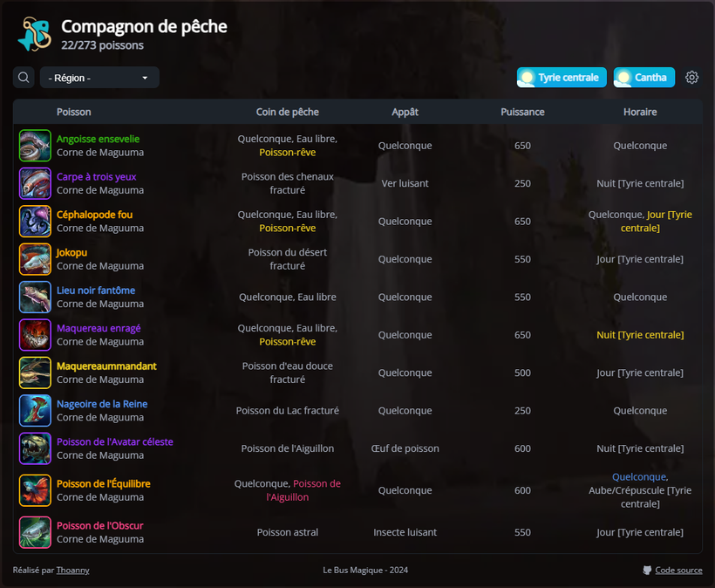Click the Coin de pêche column header
The width and height of the screenshot is (715, 588).
tap(287, 113)
